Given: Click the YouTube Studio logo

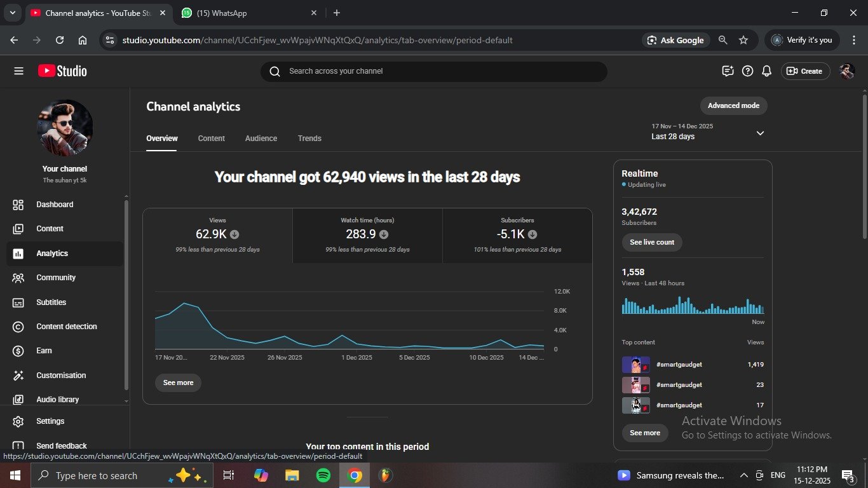Looking at the screenshot, I should (62, 71).
